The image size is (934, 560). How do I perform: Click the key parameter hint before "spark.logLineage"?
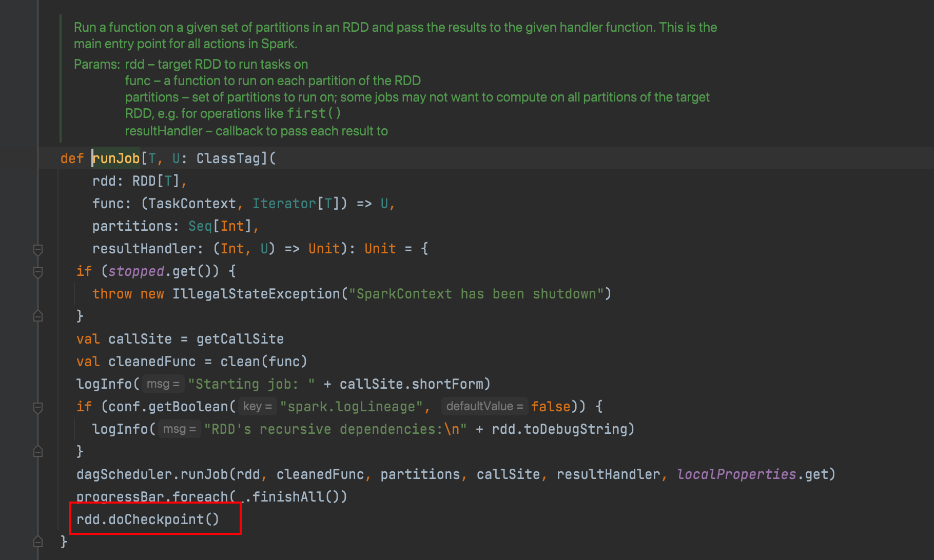(257, 407)
